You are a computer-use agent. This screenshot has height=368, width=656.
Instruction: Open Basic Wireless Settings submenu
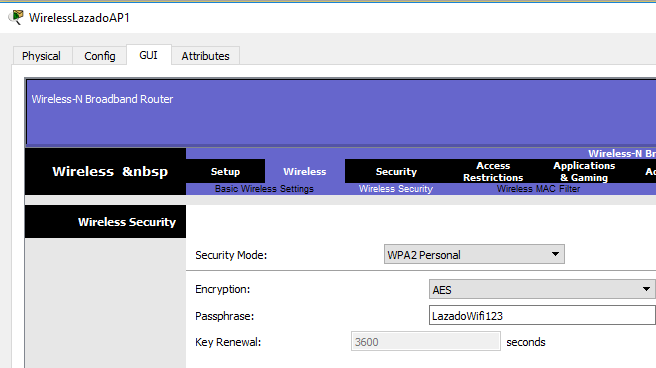pos(264,189)
